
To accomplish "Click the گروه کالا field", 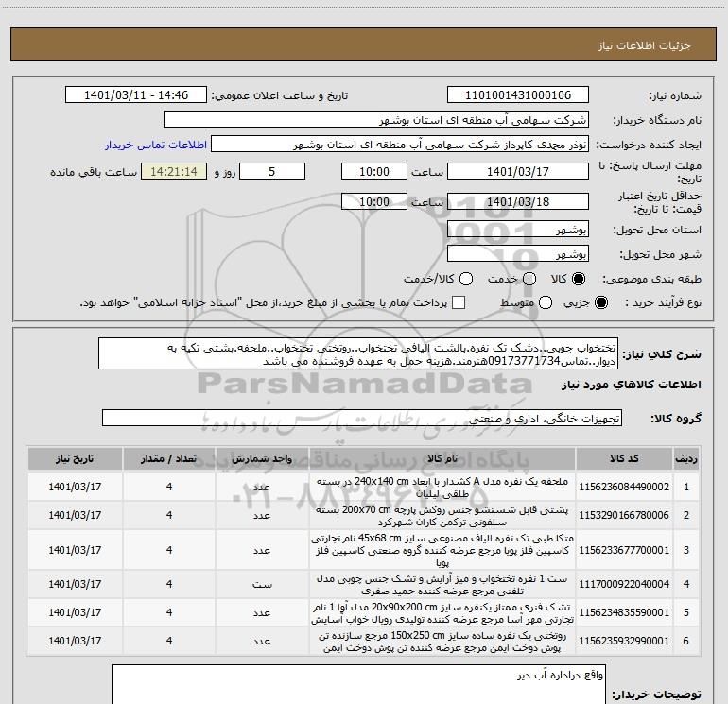I will coord(362,418).
